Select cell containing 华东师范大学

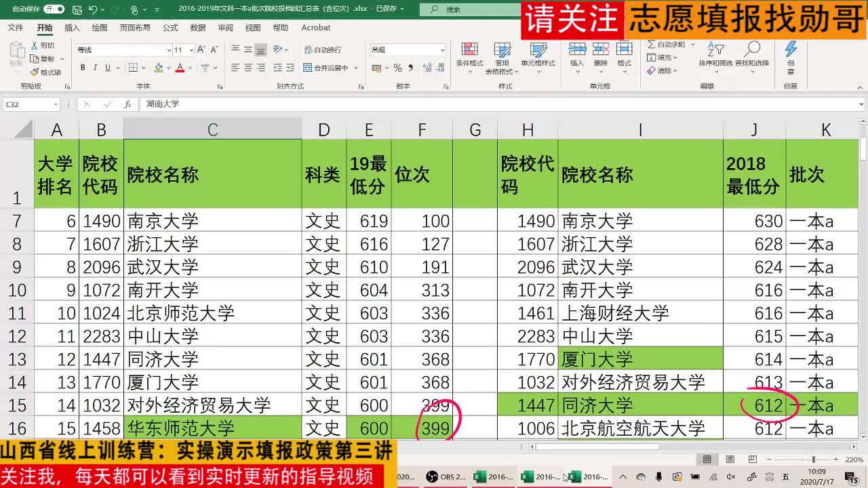(212, 428)
